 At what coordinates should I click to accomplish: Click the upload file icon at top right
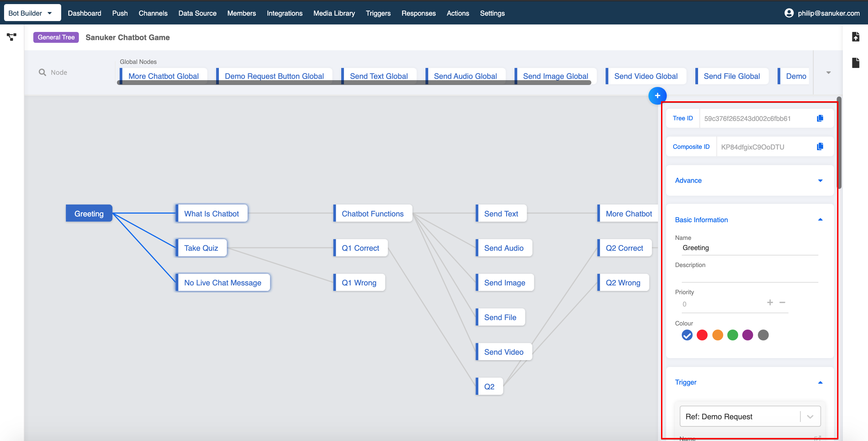[x=855, y=37]
